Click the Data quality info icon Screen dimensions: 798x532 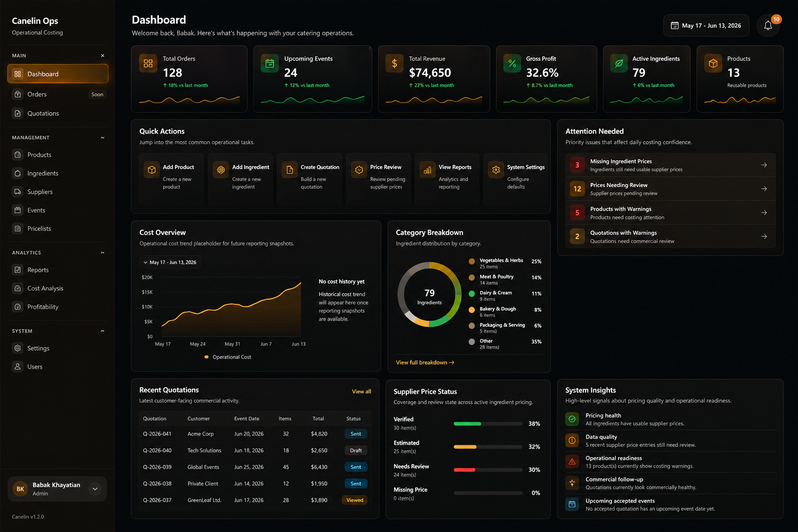click(572, 440)
